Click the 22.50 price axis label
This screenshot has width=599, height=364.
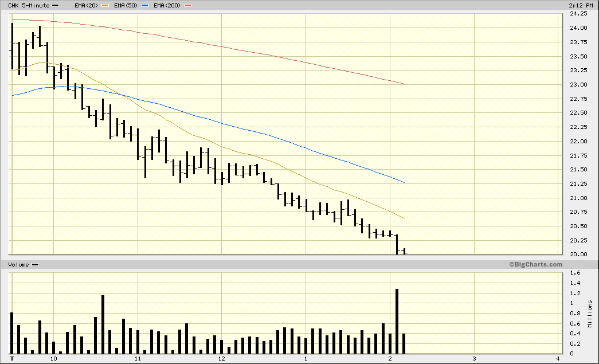[x=578, y=113]
